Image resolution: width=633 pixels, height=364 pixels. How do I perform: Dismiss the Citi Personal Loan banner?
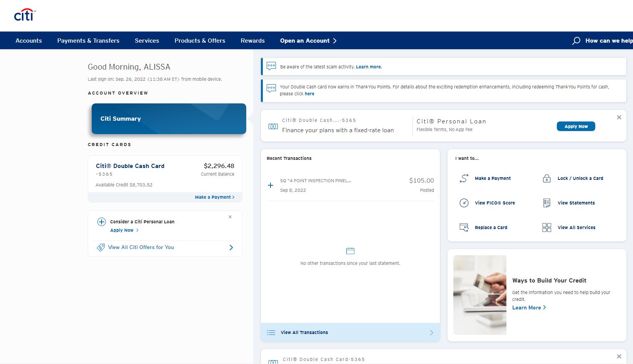pos(619,117)
